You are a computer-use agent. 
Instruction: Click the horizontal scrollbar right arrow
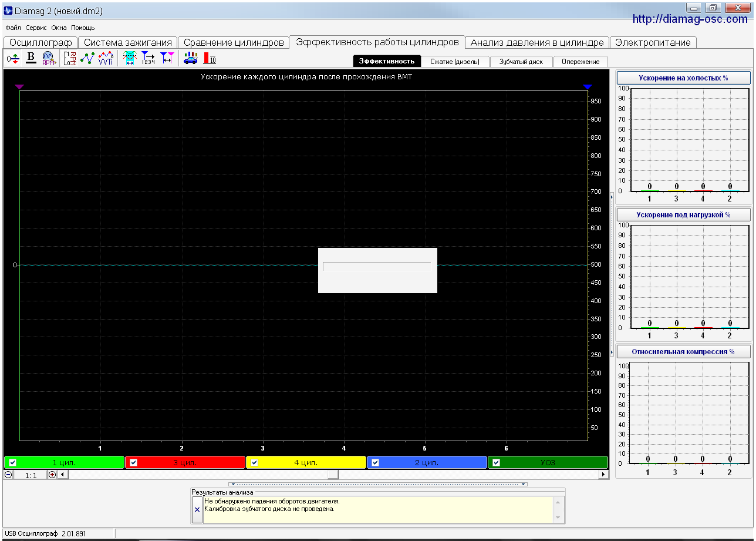point(604,475)
